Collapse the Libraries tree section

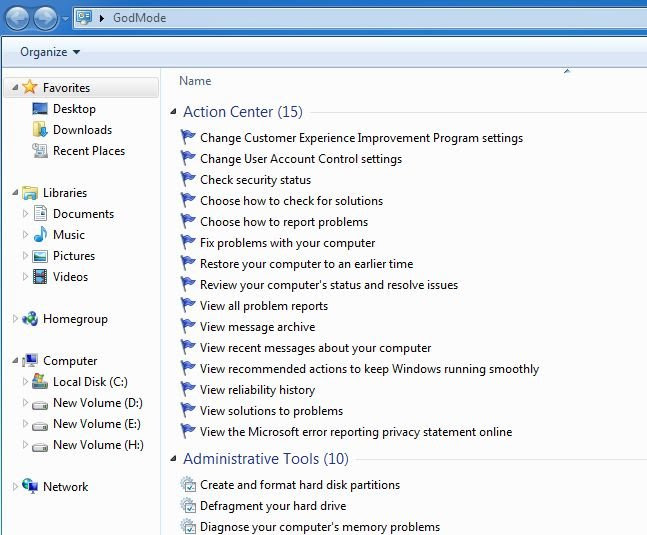coord(15,192)
